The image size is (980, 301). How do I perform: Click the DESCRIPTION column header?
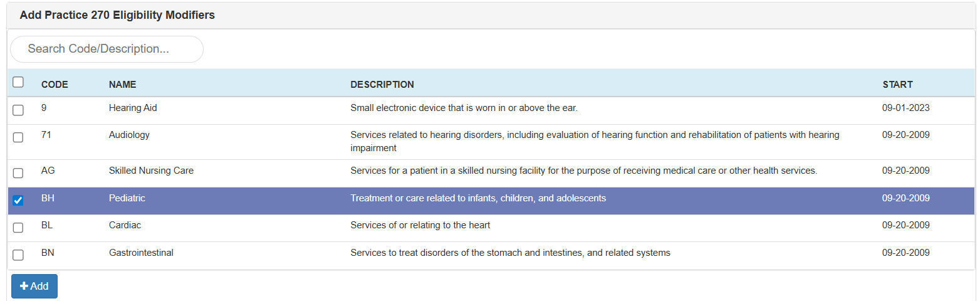pyautogui.click(x=382, y=85)
